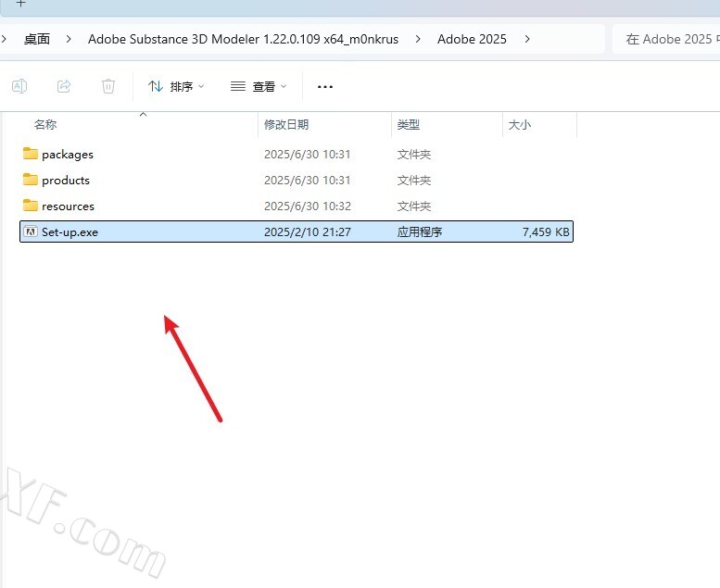This screenshot has width=720, height=588.
Task: Click the 2025/6/30 10:31 date of products
Action: pos(308,181)
